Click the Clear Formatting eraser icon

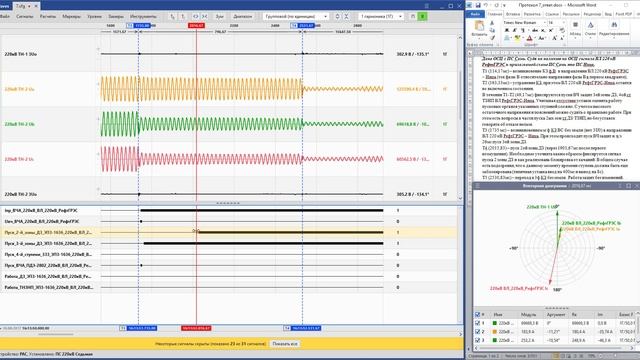[562, 30]
